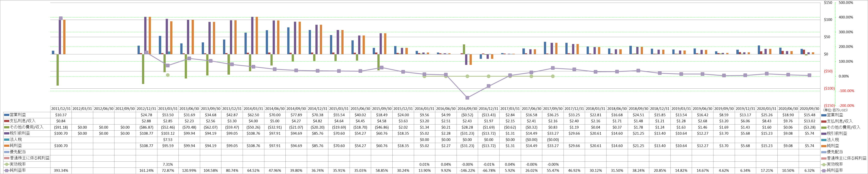Select the ($13.43) operating income cell
868x174 pixels.
click(489, 115)
